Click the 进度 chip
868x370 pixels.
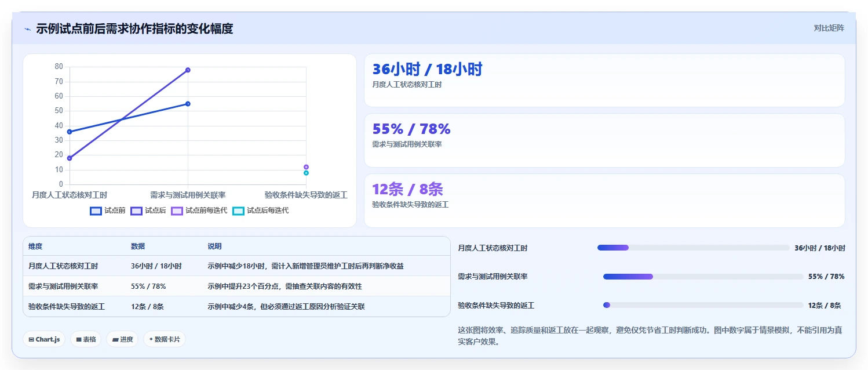122,339
